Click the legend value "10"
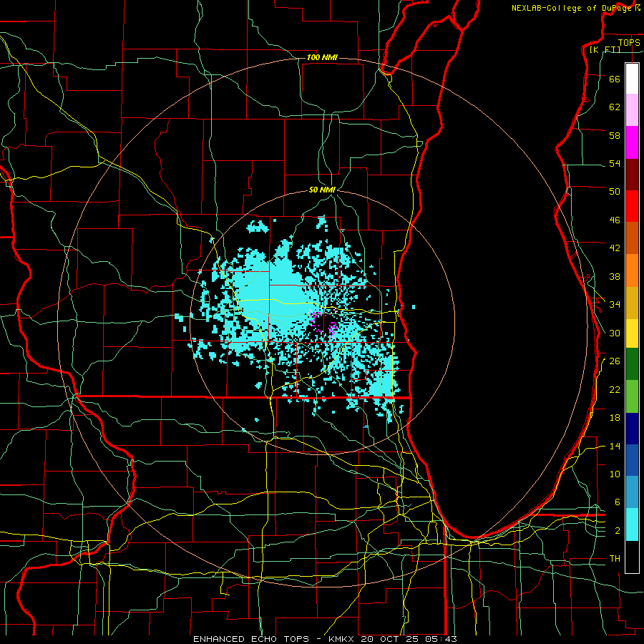This screenshot has width=644, height=644. [x=615, y=474]
